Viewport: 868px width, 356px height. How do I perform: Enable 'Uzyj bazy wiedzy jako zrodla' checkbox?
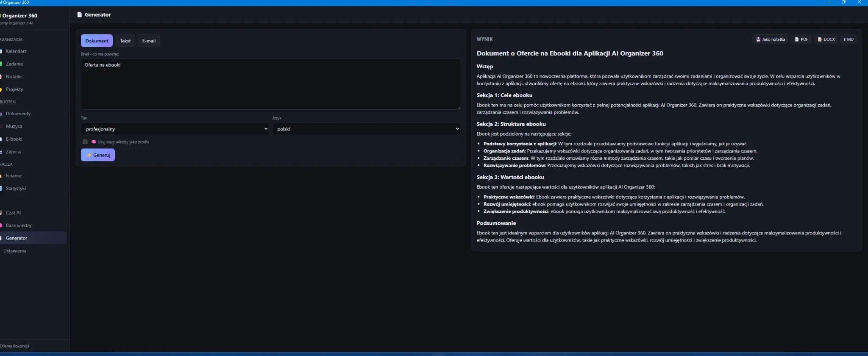[85, 142]
